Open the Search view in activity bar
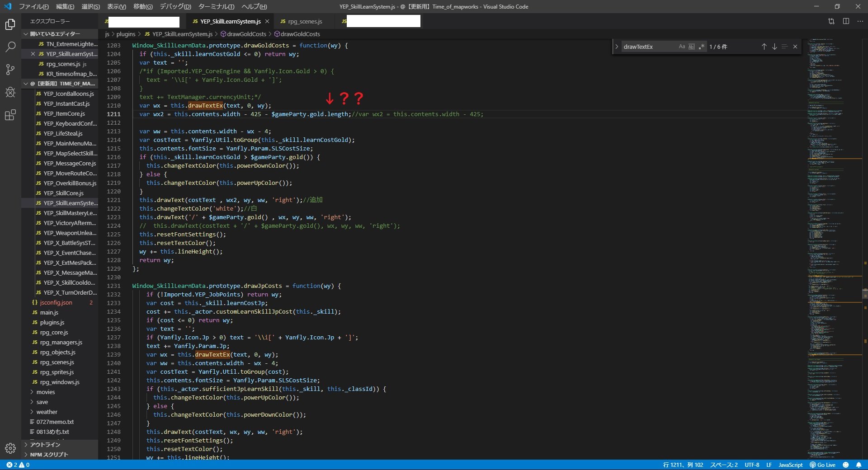868x470 pixels. (10, 47)
